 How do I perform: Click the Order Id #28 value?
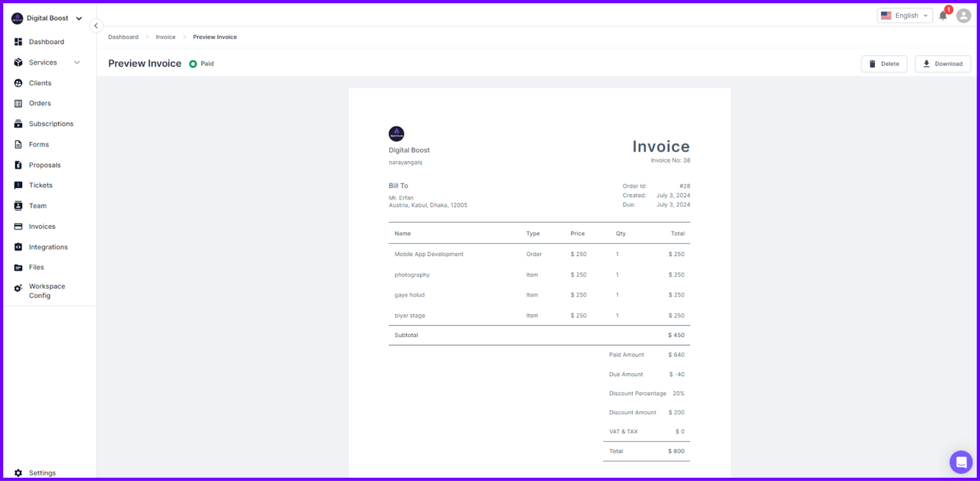click(685, 186)
